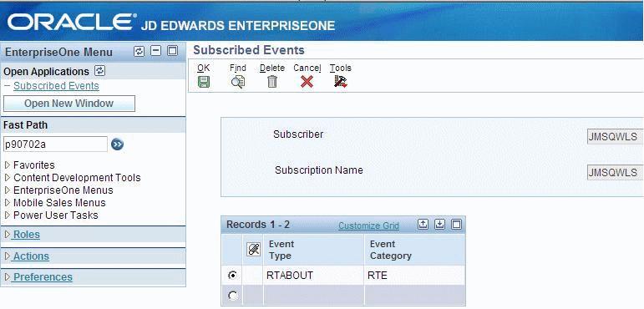This screenshot has width=644, height=309.
Task: Expand Content Development Tools node
Action: click(8, 178)
